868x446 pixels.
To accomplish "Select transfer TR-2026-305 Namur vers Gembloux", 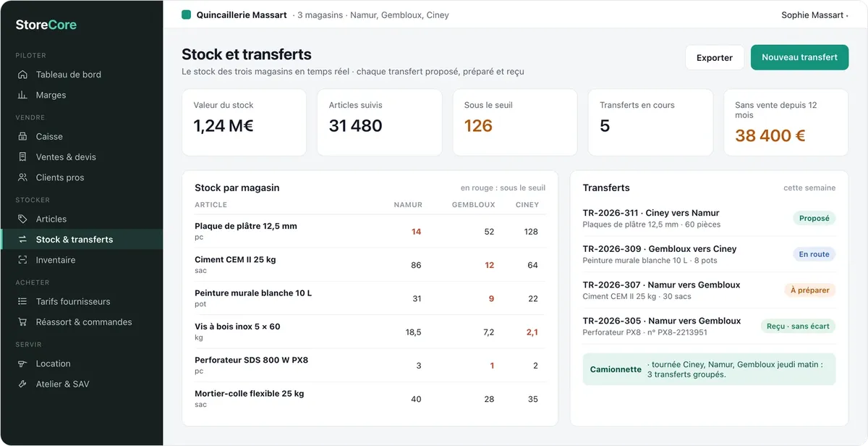I will pyautogui.click(x=709, y=326).
